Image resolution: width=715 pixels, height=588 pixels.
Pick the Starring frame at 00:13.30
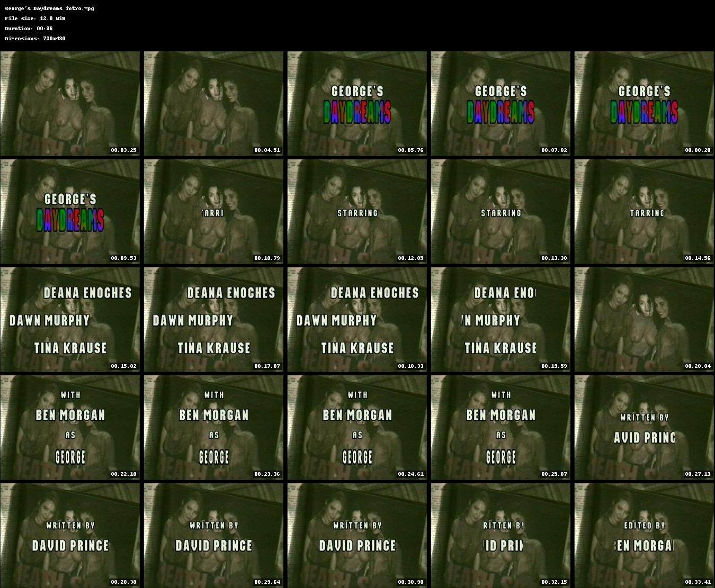tap(501, 212)
